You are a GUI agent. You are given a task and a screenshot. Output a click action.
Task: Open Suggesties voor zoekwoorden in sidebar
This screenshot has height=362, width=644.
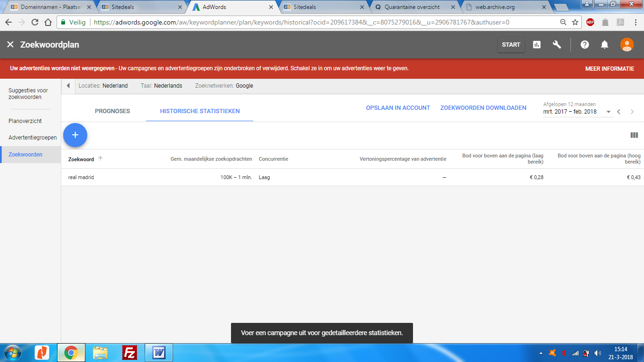click(x=28, y=94)
